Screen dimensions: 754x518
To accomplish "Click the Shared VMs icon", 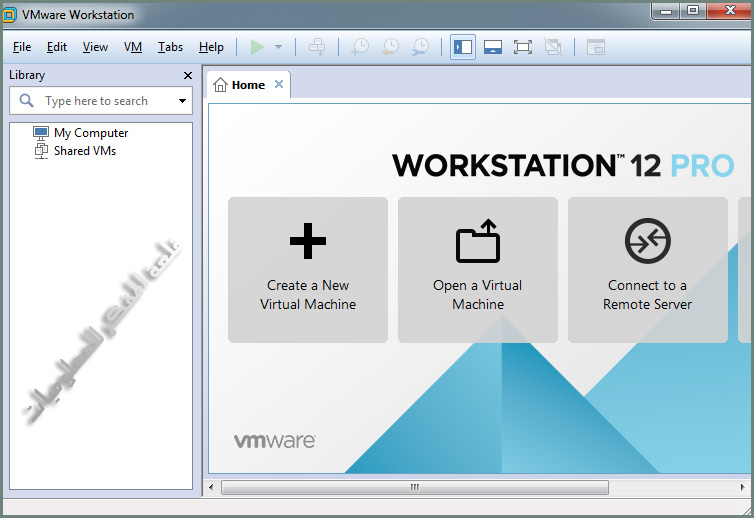I will (x=41, y=151).
